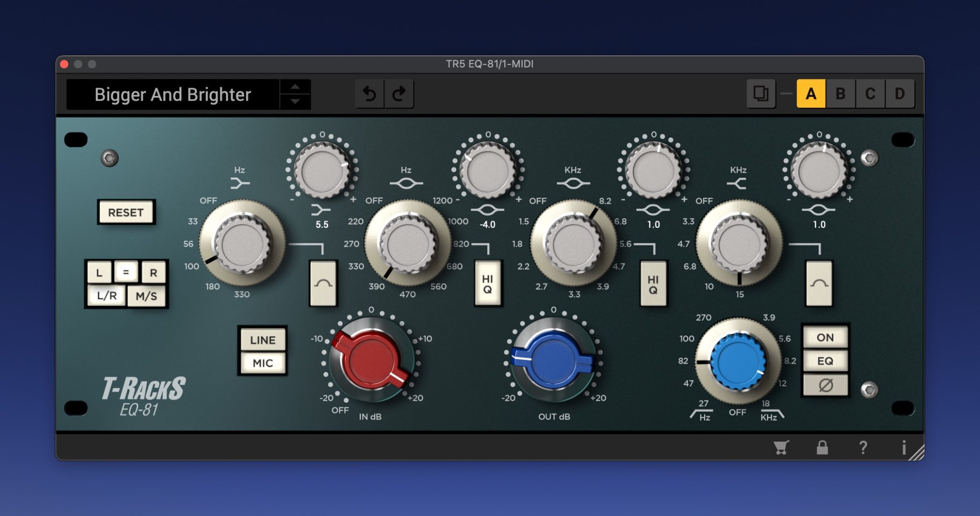The height and width of the screenshot is (516, 980).
Task: Select previous preset with up arrow
Action: 295,87
